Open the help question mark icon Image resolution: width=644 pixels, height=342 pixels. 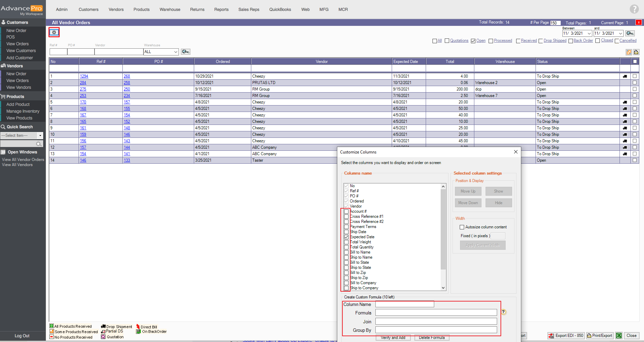[634, 9]
